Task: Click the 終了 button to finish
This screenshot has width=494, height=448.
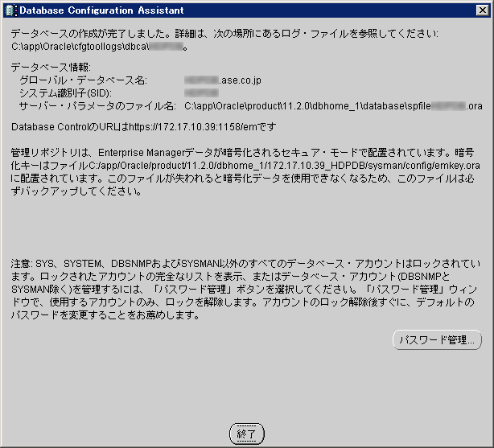Action: click(x=246, y=434)
